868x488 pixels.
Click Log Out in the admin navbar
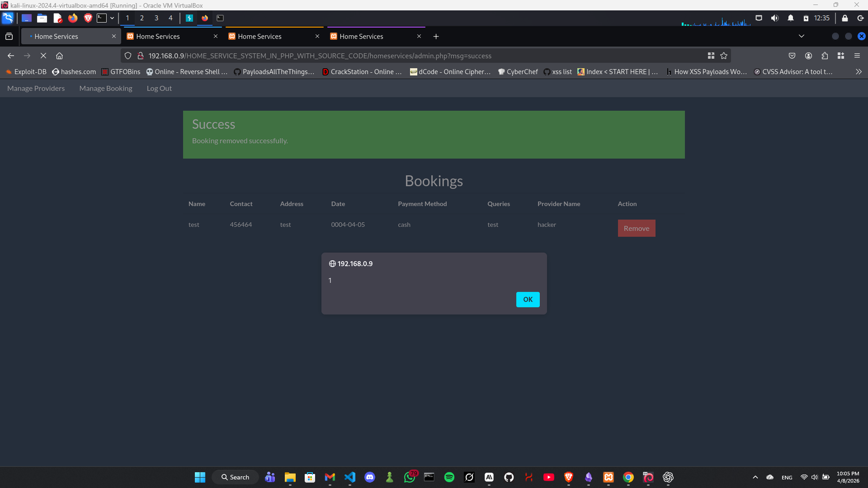tap(159, 88)
